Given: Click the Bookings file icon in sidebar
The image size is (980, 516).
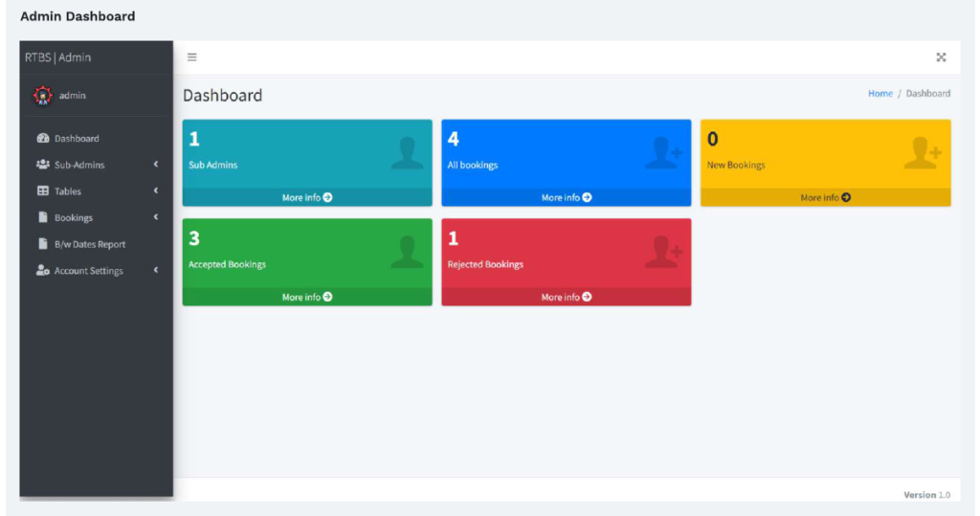Looking at the screenshot, I should [x=42, y=217].
